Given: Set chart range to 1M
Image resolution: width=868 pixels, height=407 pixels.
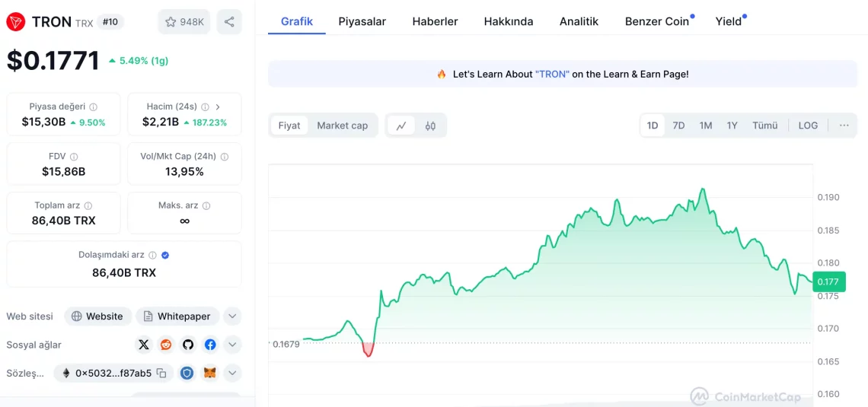Looking at the screenshot, I should click(x=705, y=126).
